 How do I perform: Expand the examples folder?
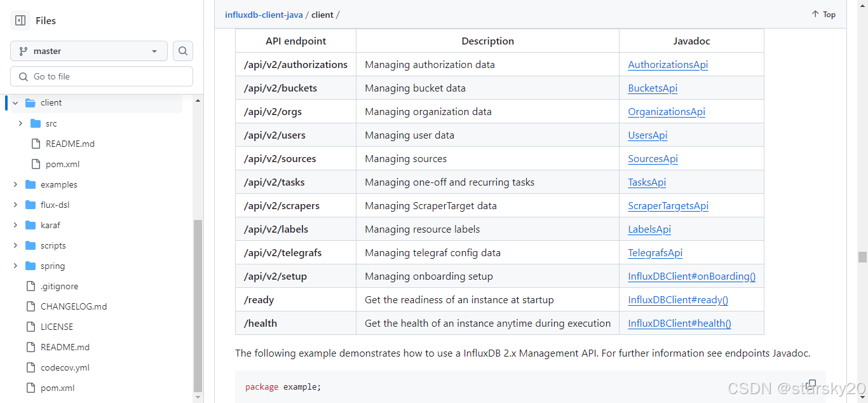coord(15,184)
